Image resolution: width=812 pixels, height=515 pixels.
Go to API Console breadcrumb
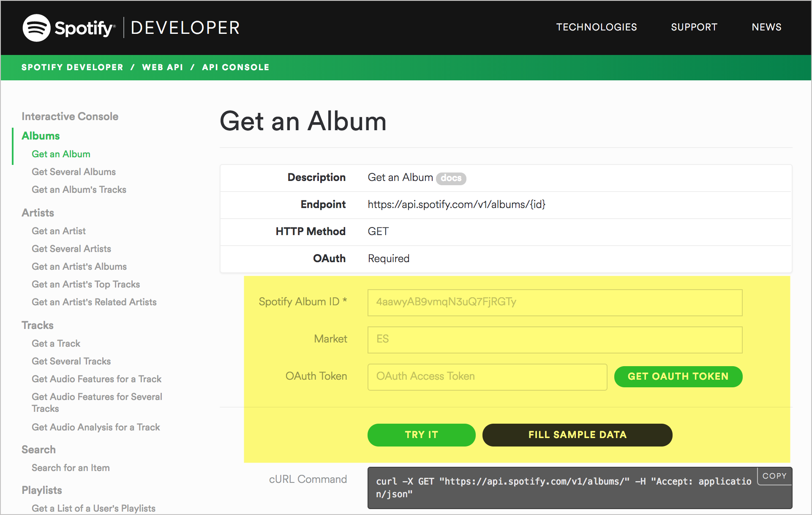235,67
